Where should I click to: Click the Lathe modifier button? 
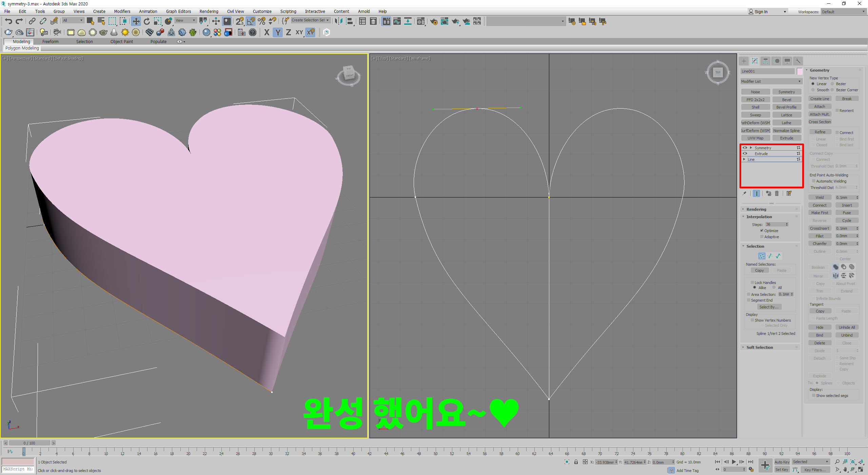[786, 123]
